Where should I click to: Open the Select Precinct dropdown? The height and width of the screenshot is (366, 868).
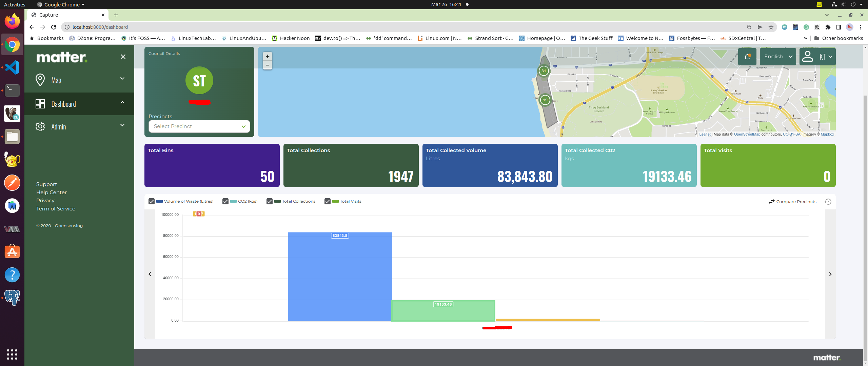click(x=199, y=126)
